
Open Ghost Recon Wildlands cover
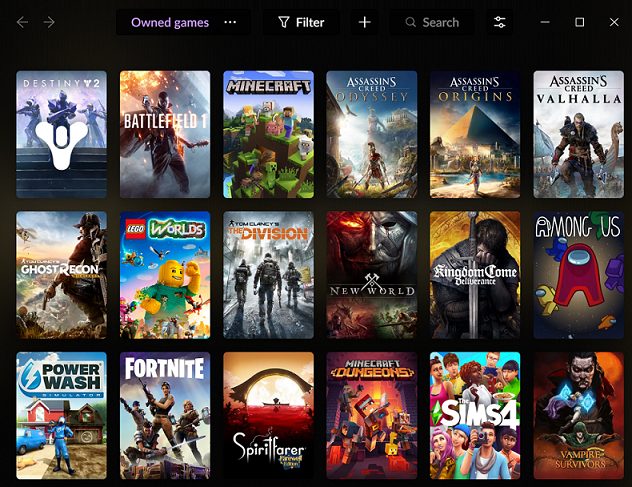click(x=62, y=275)
